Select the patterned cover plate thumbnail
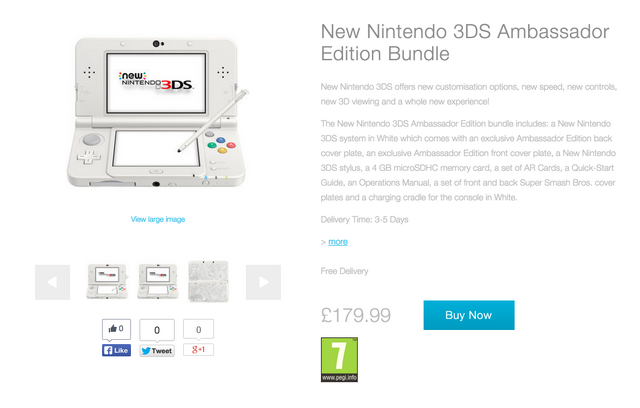 [208, 282]
